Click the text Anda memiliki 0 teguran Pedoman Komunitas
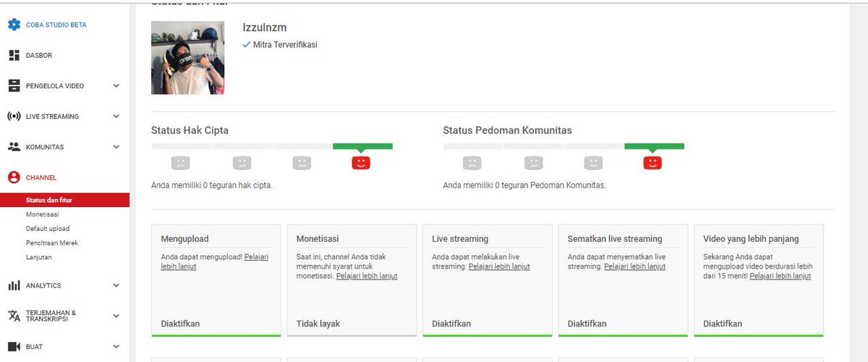 524,185
